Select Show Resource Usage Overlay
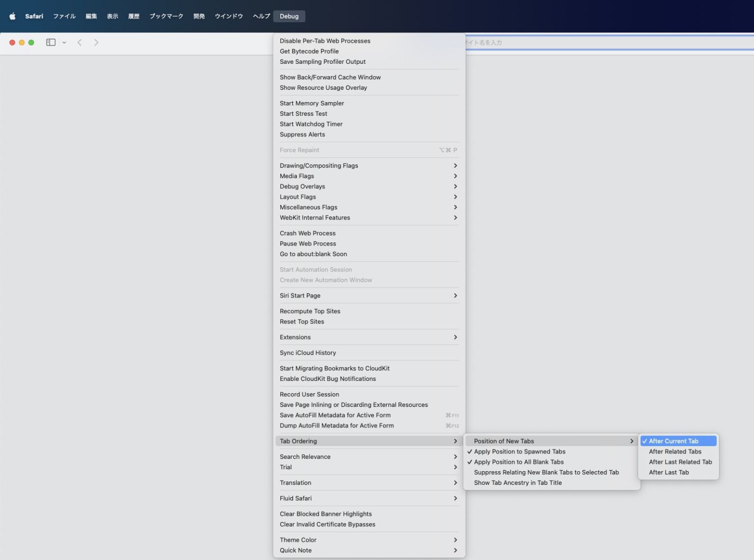The width and height of the screenshot is (754, 560). point(323,88)
